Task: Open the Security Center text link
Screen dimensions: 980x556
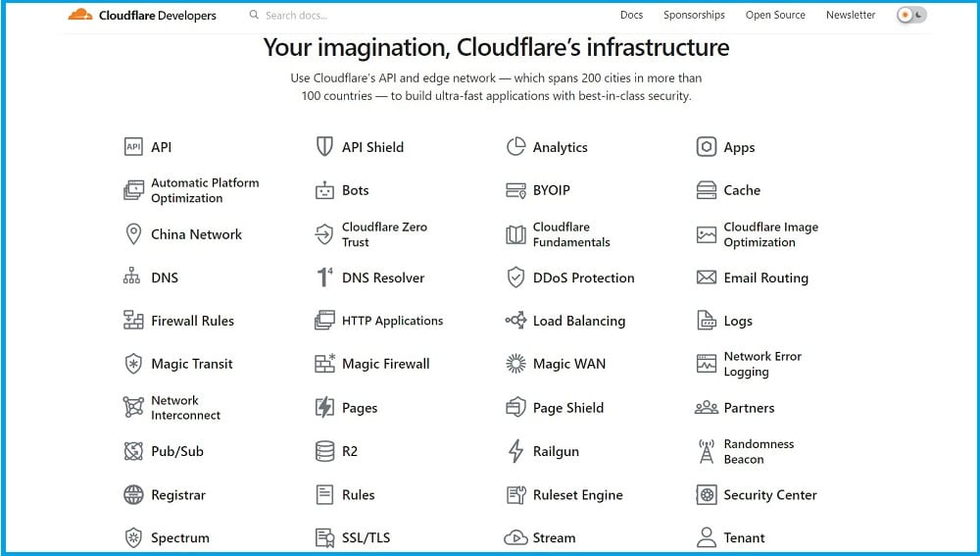Action: click(x=770, y=494)
